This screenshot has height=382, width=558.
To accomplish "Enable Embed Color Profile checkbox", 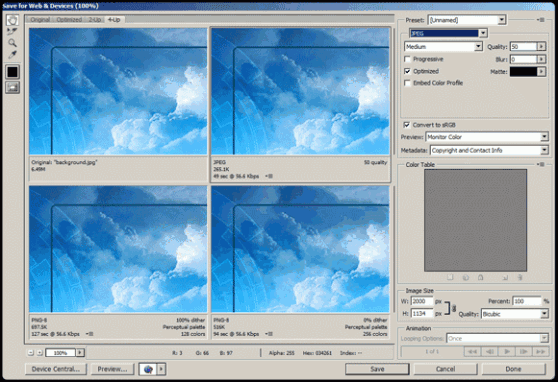I will tap(407, 83).
